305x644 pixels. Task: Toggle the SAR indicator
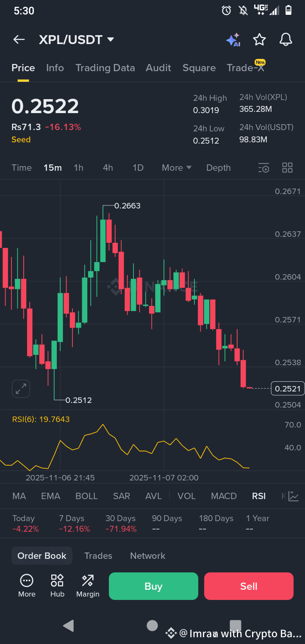[122, 496]
